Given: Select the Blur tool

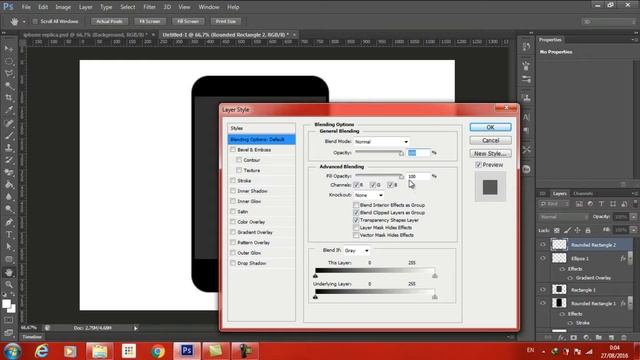Looking at the screenshot, I should tap(9, 197).
